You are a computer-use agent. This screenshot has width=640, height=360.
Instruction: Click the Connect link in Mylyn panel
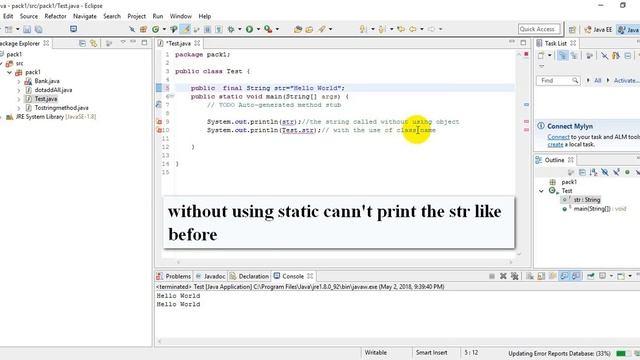tap(558, 137)
